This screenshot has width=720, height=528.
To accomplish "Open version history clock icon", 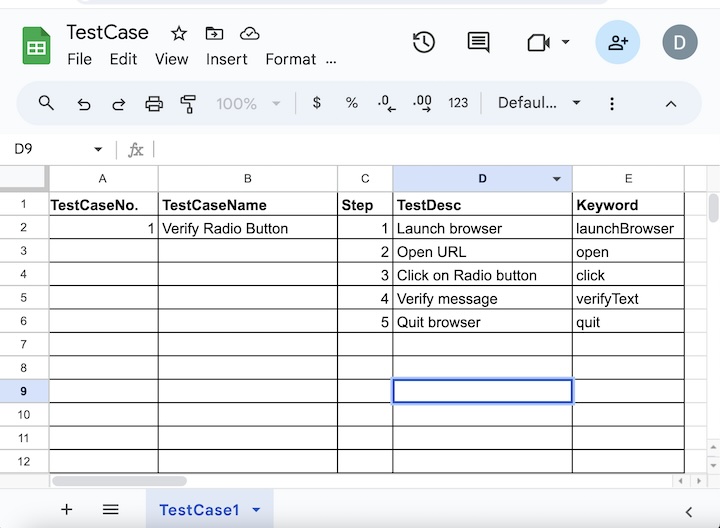I will [x=424, y=42].
